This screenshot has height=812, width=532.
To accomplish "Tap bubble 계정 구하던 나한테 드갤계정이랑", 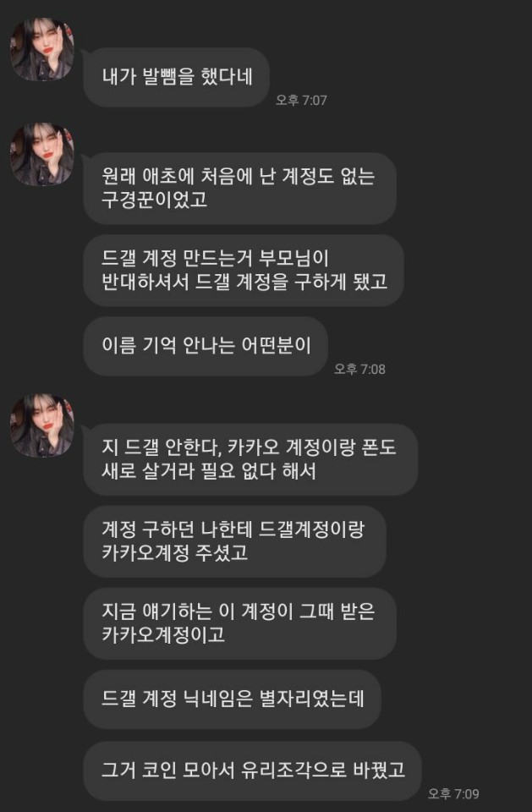I will [x=234, y=541].
